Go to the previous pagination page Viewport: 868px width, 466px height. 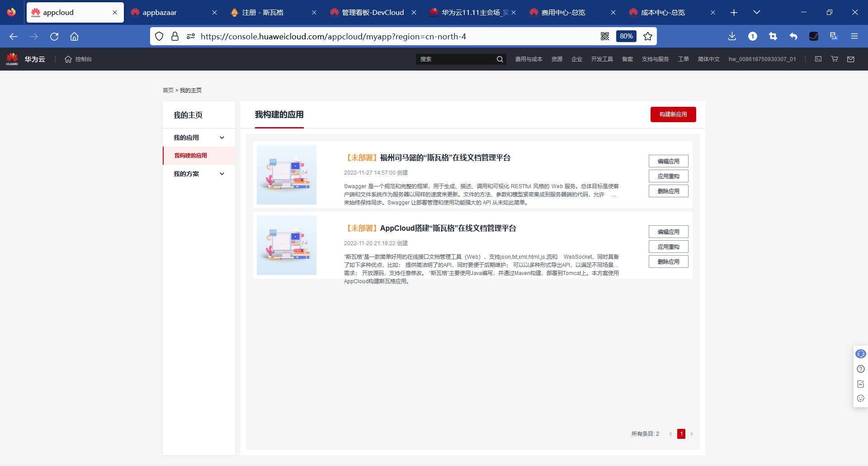(670, 434)
